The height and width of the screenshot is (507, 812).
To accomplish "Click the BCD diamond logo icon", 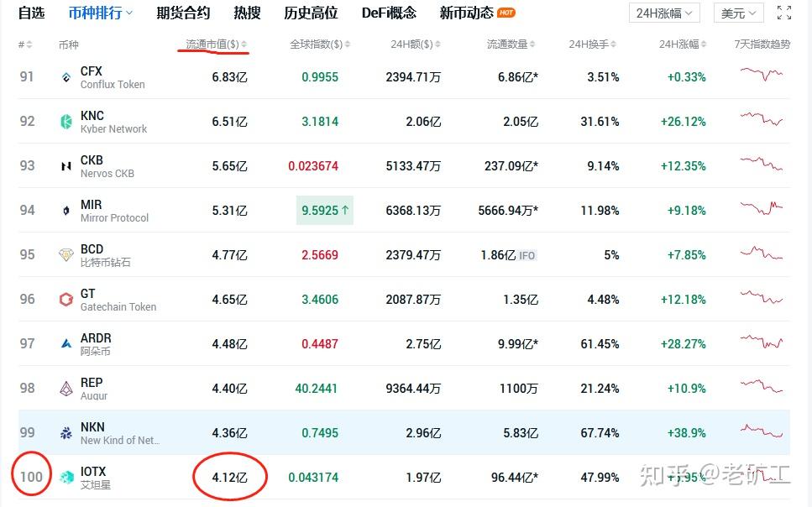I will [66, 255].
